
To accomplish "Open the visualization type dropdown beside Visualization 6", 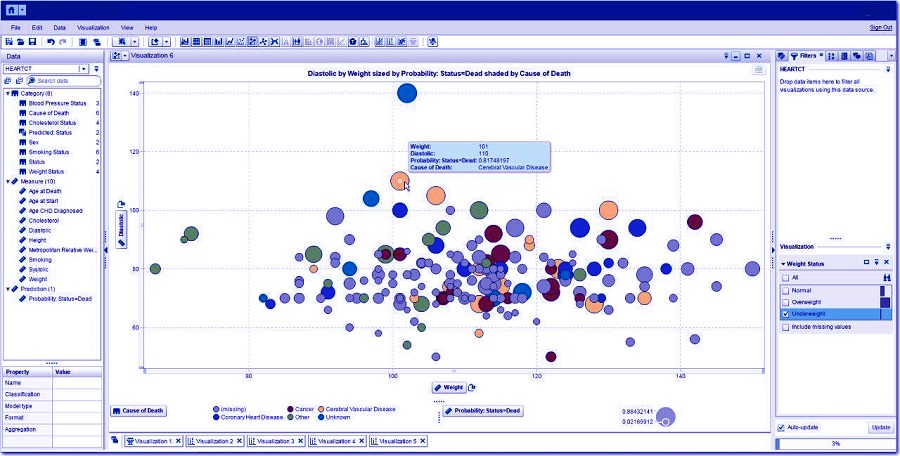I will pyautogui.click(x=125, y=56).
